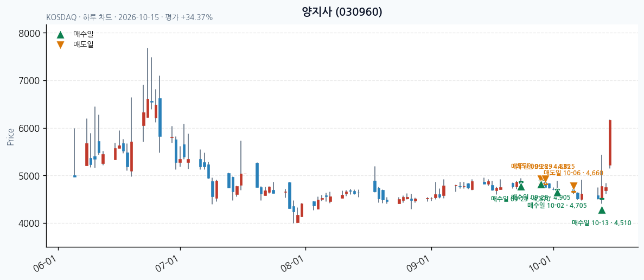Click the tall red candlestick at the chart's far right
This screenshot has width=644, height=280.
610,143
